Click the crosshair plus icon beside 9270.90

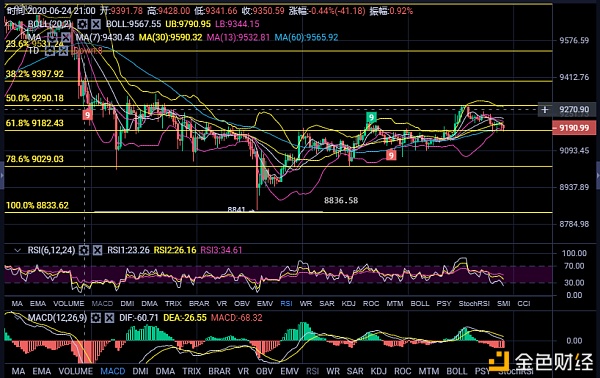point(545,110)
